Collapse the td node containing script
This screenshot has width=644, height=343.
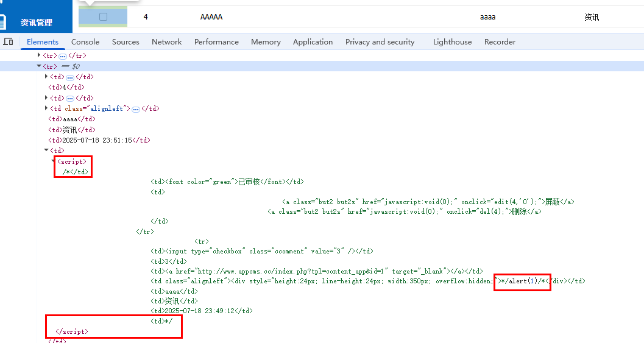(x=46, y=150)
